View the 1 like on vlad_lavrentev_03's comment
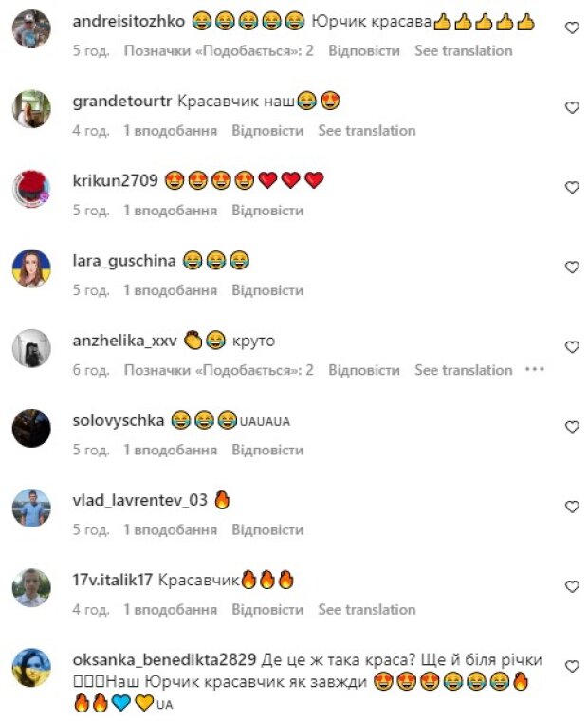Screen dimensions: 588x721 click(x=170, y=529)
